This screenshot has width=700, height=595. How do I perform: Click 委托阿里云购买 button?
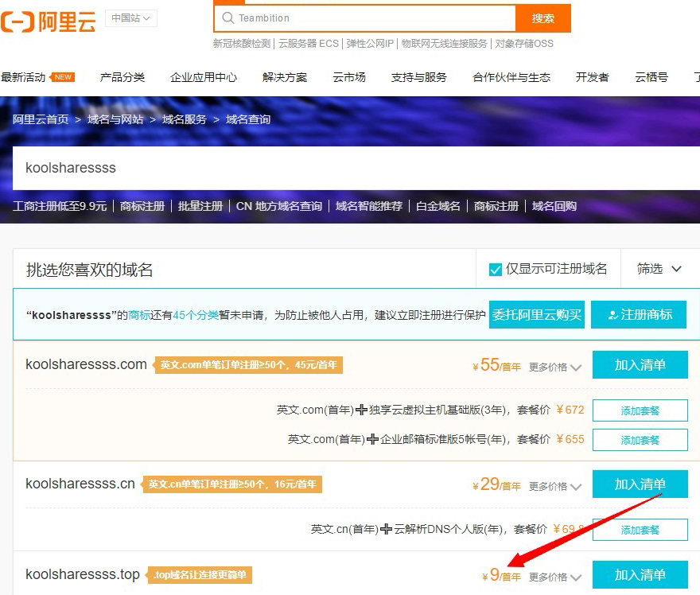537,315
